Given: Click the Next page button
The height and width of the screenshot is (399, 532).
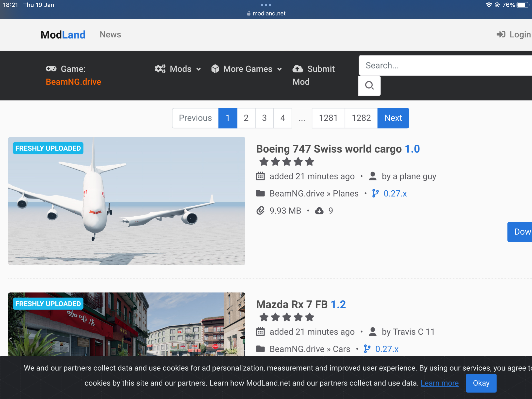Looking at the screenshot, I should point(393,118).
